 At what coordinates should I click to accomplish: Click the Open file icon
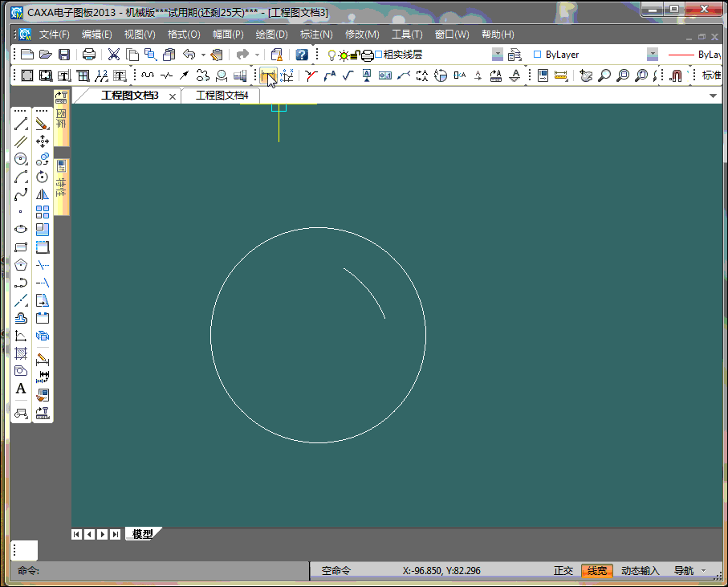(x=46, y=55)
